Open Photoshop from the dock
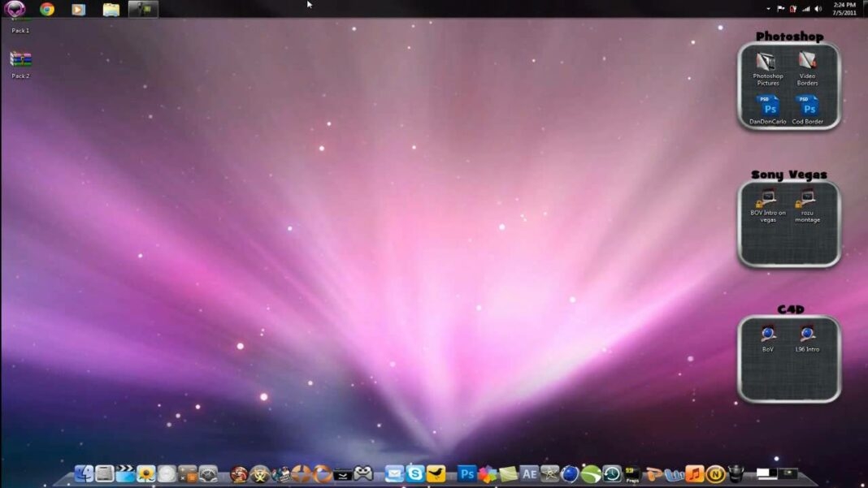This screenshot has height=488, width=868. [x=466, y=473]
